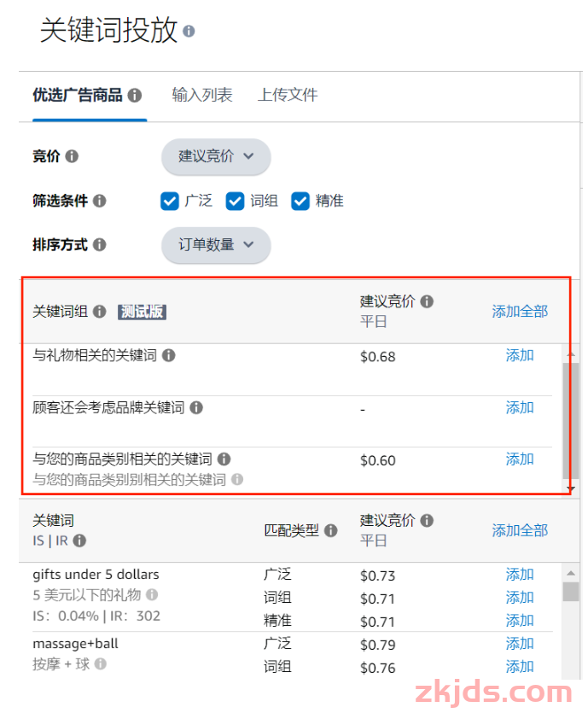Show info tooltip for 筛选条件
588x719 pixels.
tap(100, 201)
